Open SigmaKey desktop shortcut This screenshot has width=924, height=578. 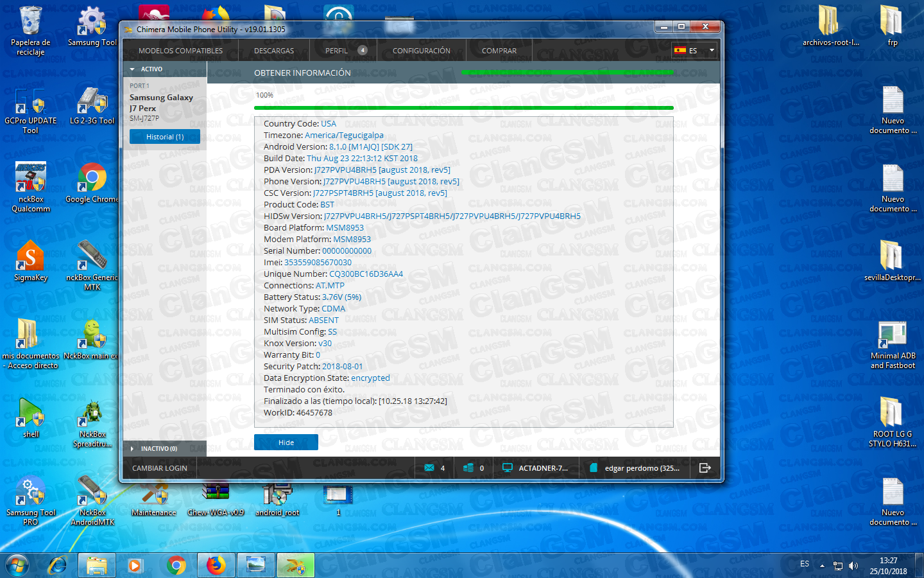coord(30,261)
